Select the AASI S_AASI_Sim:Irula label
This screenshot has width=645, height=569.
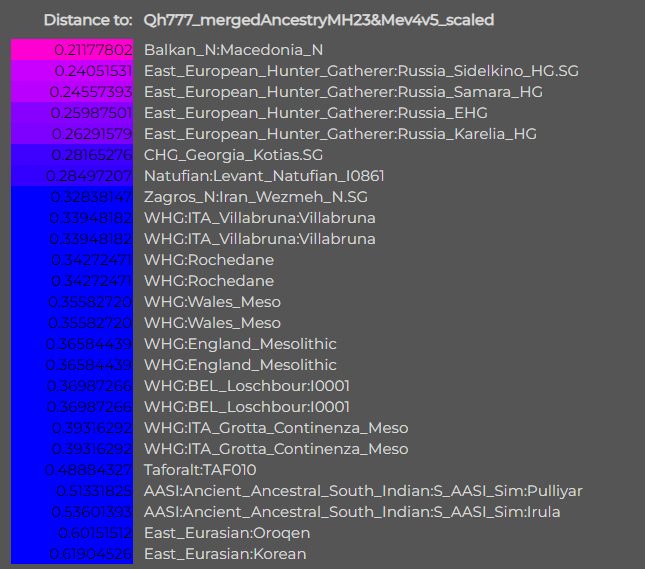point(352,512)
